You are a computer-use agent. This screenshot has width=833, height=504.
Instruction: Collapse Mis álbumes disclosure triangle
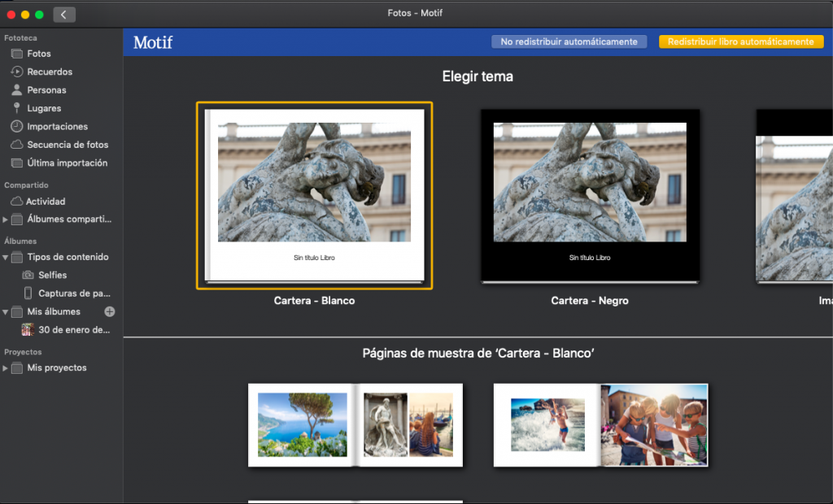(6, 312)
